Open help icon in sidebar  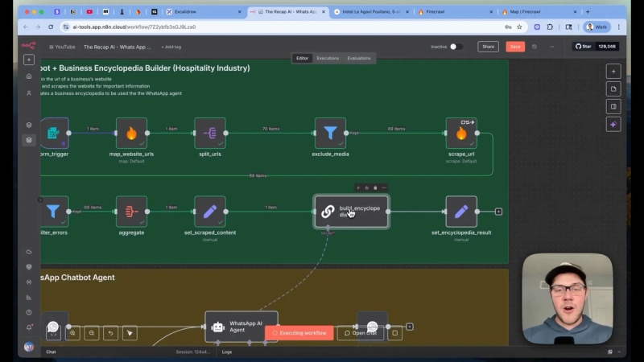coord(29,312)
